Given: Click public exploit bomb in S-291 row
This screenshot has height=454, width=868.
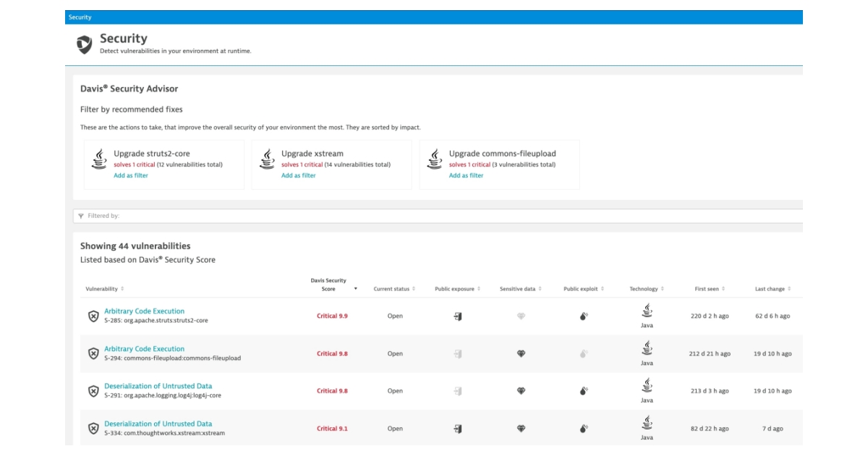Looking at the screenshot, I should (x=584, y=391).
